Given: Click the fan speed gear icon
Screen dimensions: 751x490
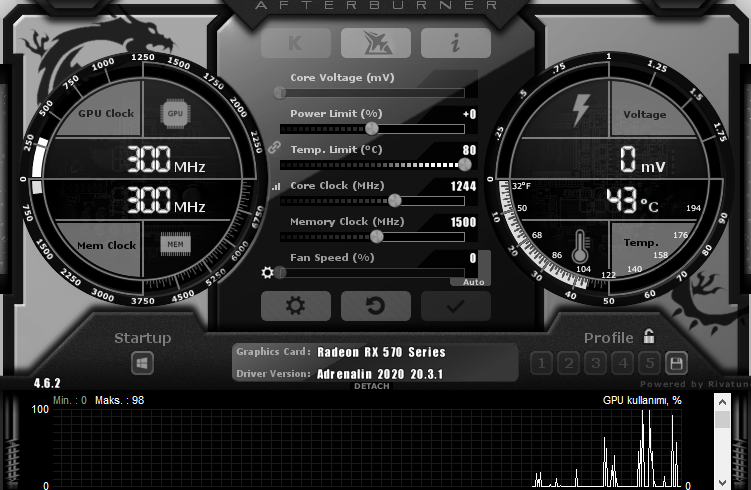Looking at the screenshot, I should [267, 273].
